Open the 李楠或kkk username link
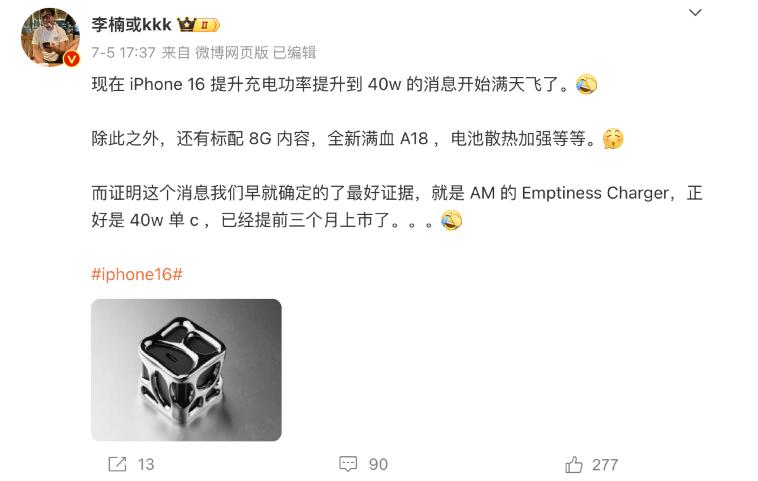 coord(131,24)
